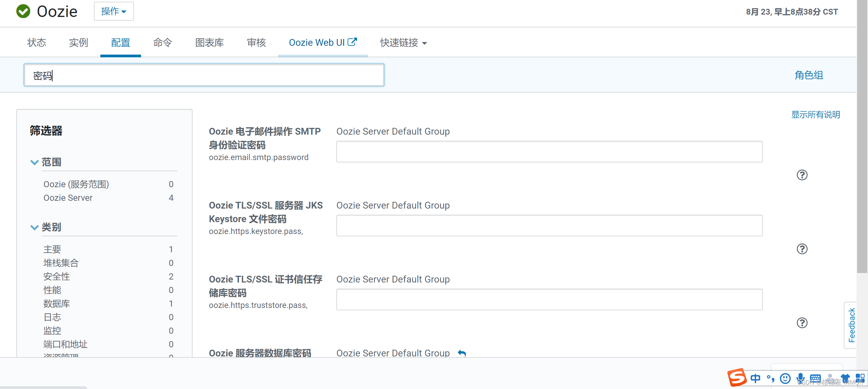Collapse the 类别 filter section
Screen dimensions: 868x389
coord(34,227)
